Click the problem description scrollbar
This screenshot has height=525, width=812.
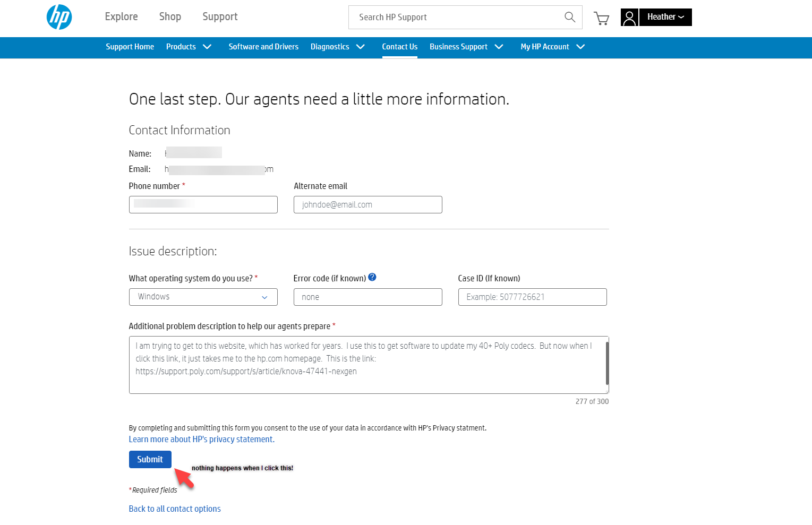tap(607, 363)
